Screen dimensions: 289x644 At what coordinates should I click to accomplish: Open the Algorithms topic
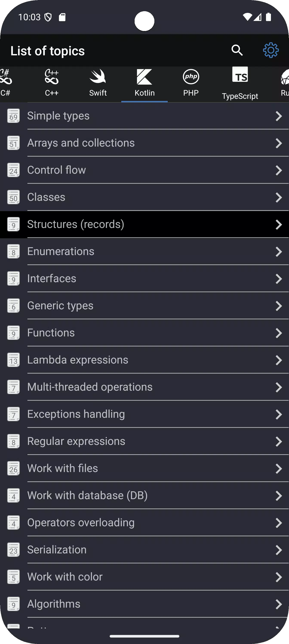[x=144, y=604]
